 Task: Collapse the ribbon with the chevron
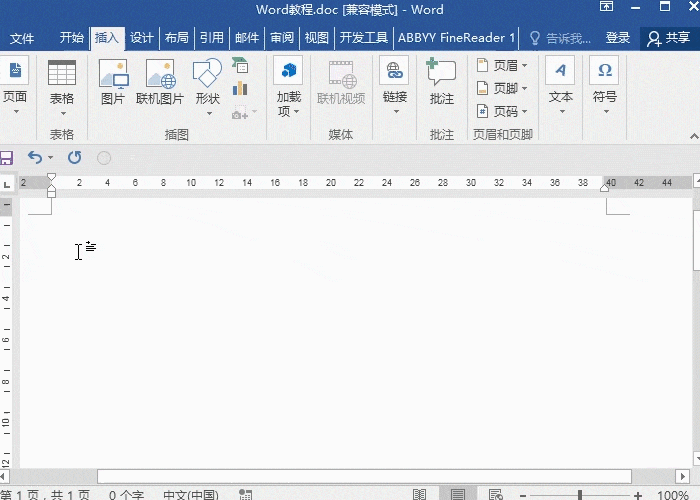(694, 136)
